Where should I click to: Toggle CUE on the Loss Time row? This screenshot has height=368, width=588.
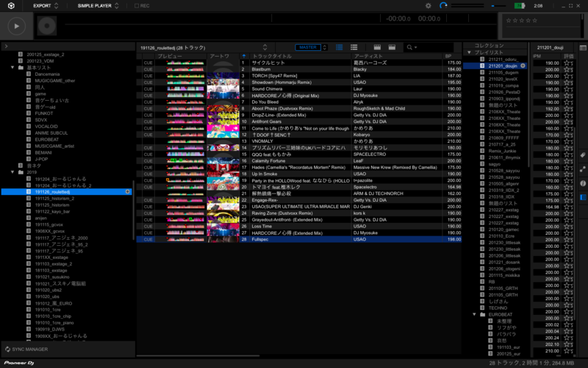pos(148,227)
